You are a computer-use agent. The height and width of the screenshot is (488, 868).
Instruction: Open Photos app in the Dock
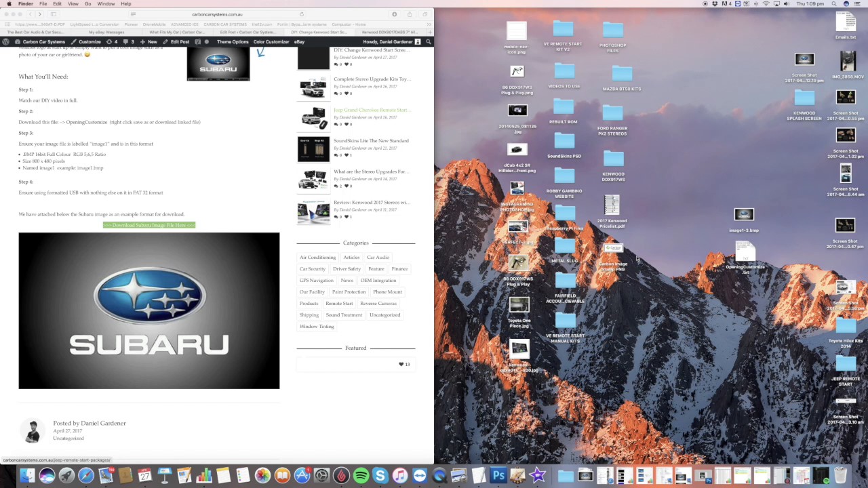[262, 476]
